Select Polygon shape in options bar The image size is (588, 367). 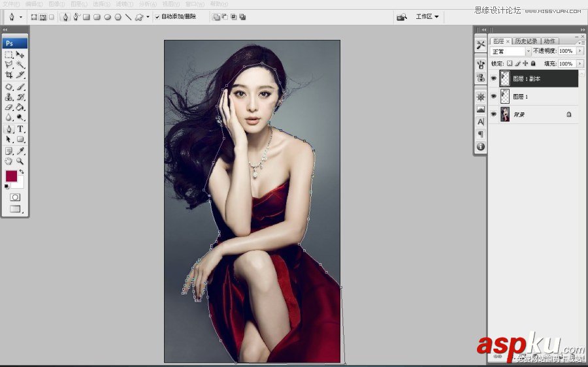pos(118,17)
